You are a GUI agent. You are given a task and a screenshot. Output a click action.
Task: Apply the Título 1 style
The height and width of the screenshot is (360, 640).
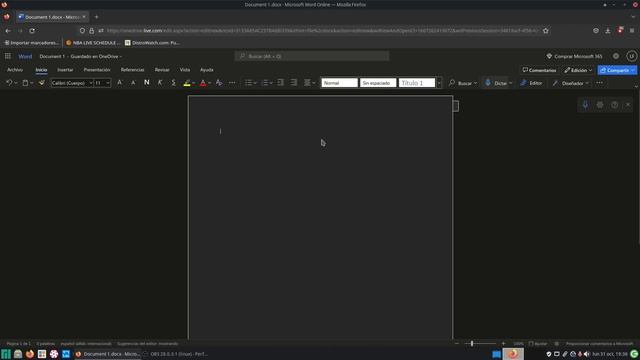[417, 83]
